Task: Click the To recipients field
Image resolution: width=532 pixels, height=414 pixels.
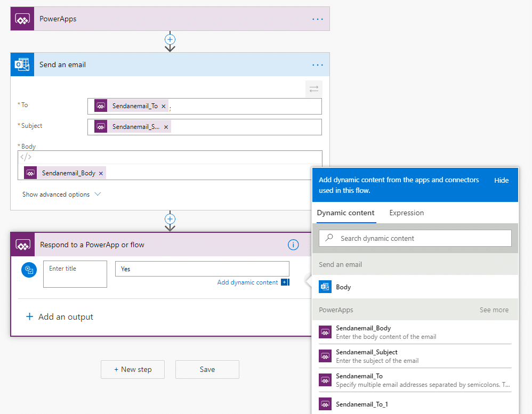Action: coord(205,106)
